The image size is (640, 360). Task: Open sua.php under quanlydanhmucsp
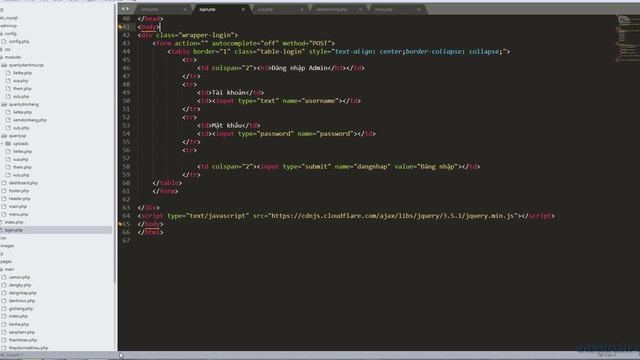(20, 81)
